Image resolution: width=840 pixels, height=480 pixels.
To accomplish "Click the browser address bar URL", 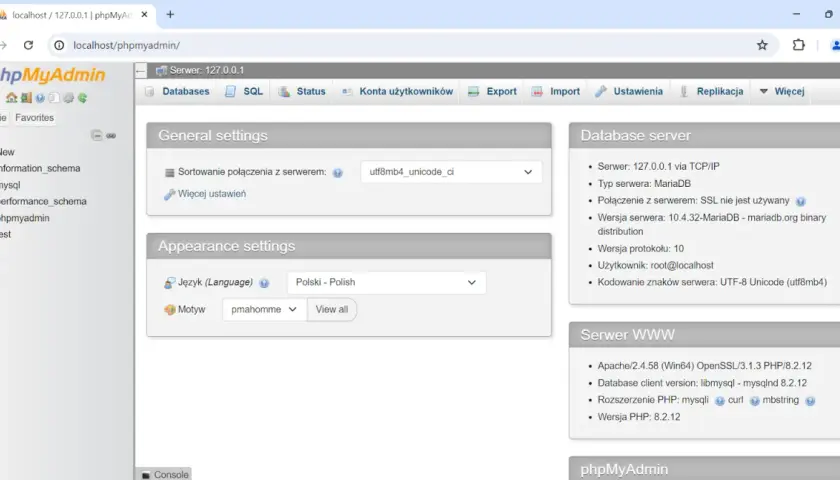I will (x=126, y=46).
